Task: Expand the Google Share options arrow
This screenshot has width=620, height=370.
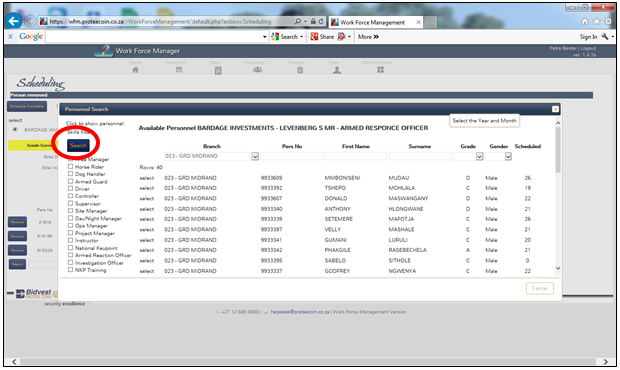Action: pyautogui.click(x=349, y=37)
